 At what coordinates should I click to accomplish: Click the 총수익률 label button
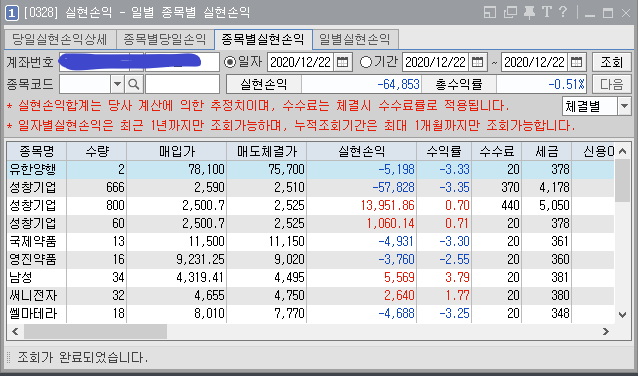[459, 84]
